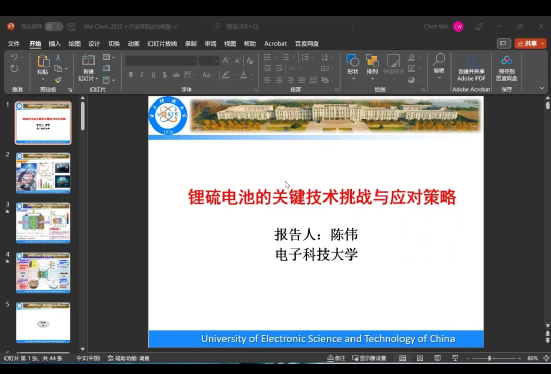Click the Copy icon in clipboard group

tap(58, 69)
